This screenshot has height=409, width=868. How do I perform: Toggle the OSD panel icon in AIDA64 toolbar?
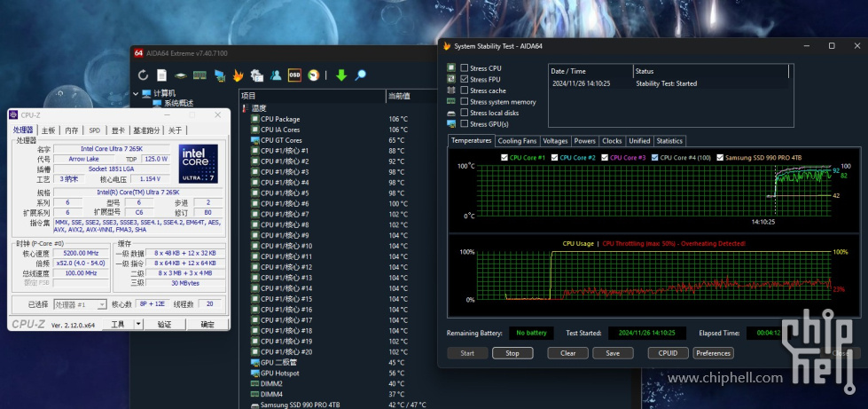pos(294,75)
